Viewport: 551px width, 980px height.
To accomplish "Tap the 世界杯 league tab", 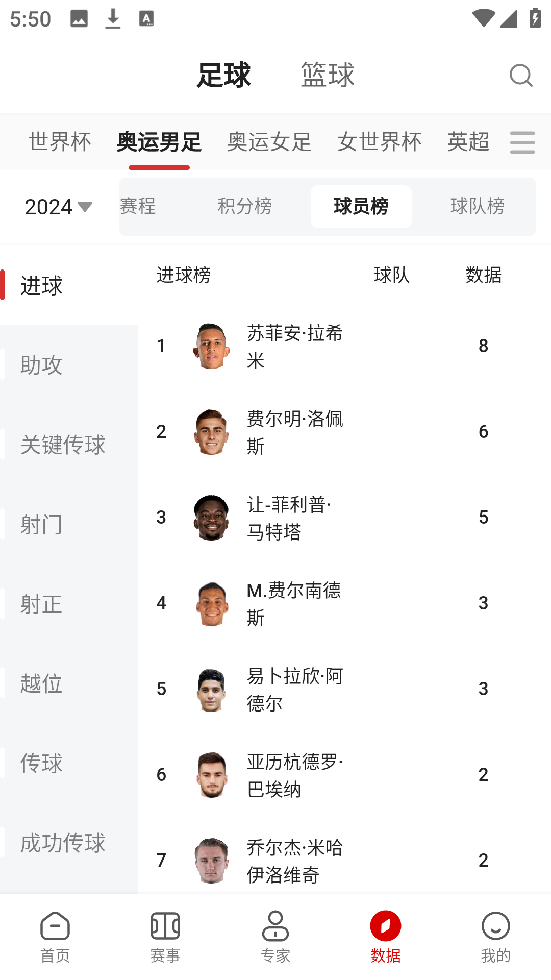I will pos(60,142).
